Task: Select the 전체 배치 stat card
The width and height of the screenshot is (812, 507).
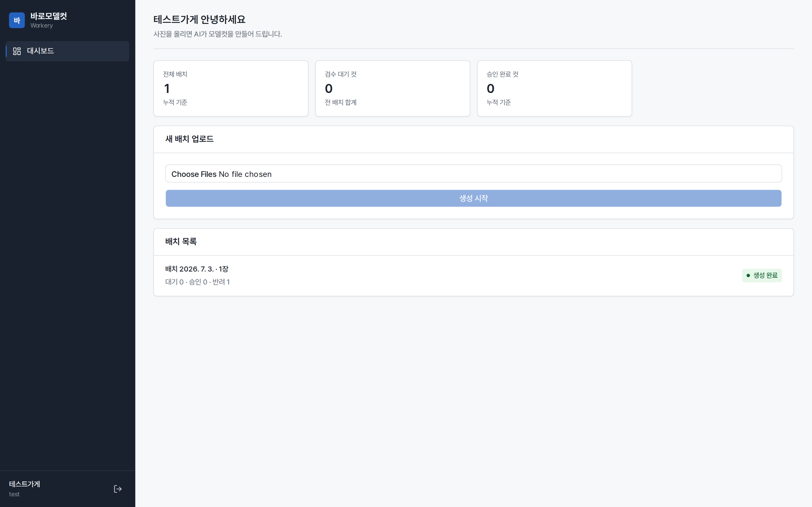Action: [231, 88]
